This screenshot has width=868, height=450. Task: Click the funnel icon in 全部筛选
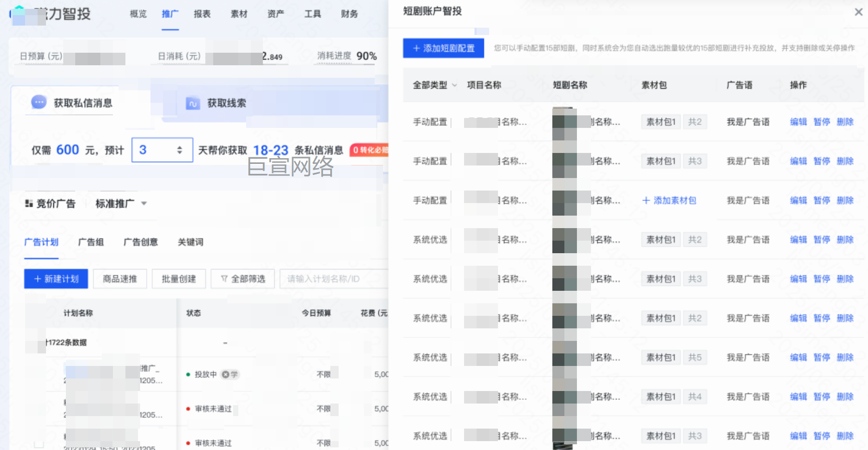coord(224,279)
